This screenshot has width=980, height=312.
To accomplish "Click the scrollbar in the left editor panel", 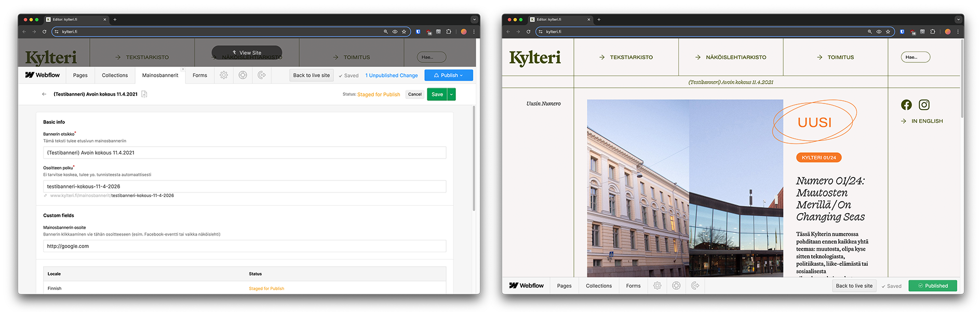I will (x=474, y=158).
